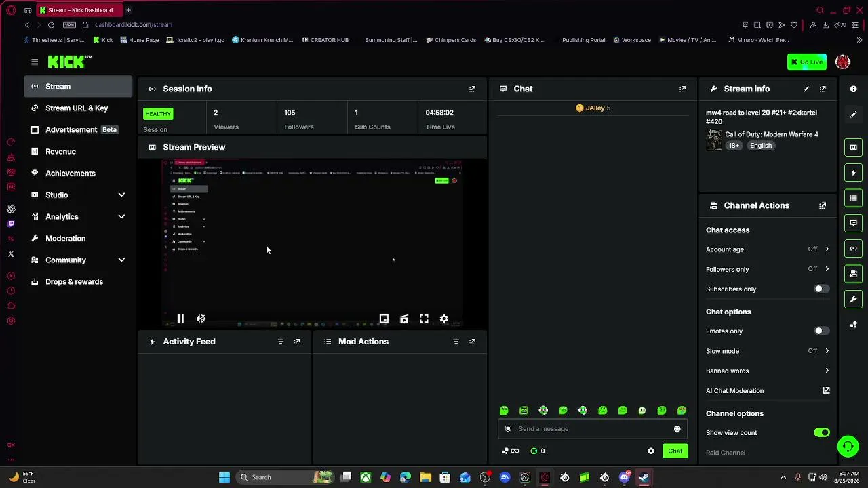This screenshot has height=488, width=868.
Task: Toggle the Session Info widget in right rail
Action: pos(854,248)
